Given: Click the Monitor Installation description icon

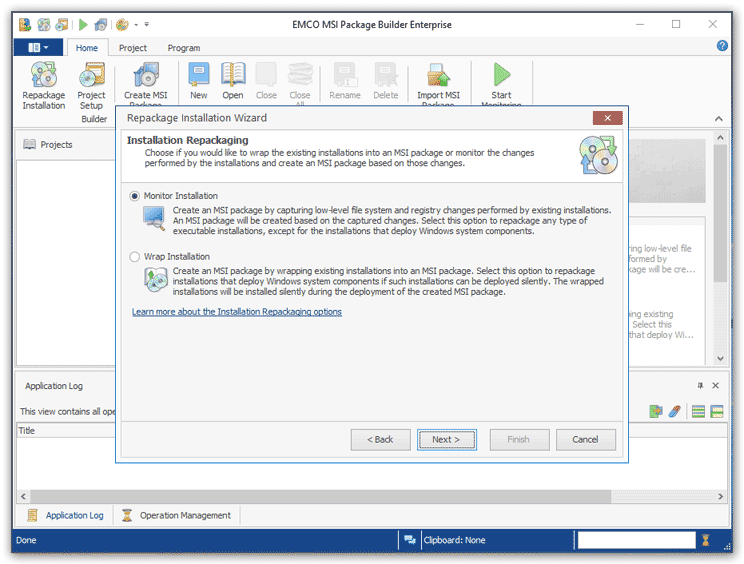Looking at the screenshot, I should click(x=154, y=218).
